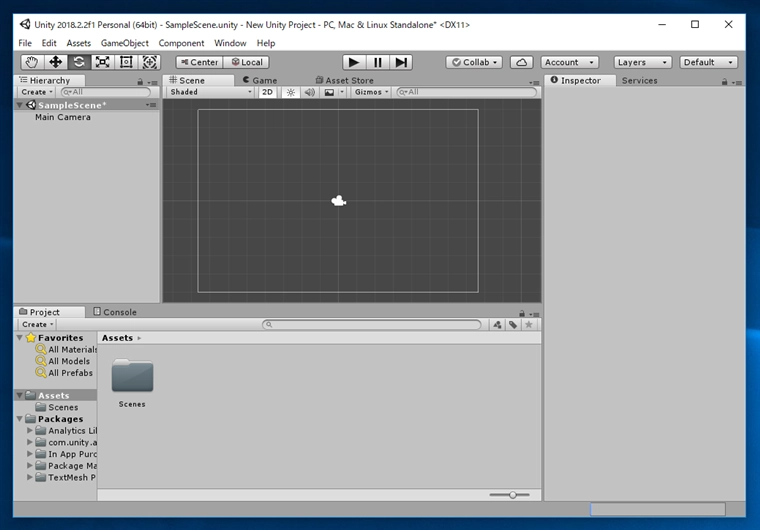Toggle pivot mode Center button
The height and width of the screenshot is (530, 760).
[x=200, y=62]
